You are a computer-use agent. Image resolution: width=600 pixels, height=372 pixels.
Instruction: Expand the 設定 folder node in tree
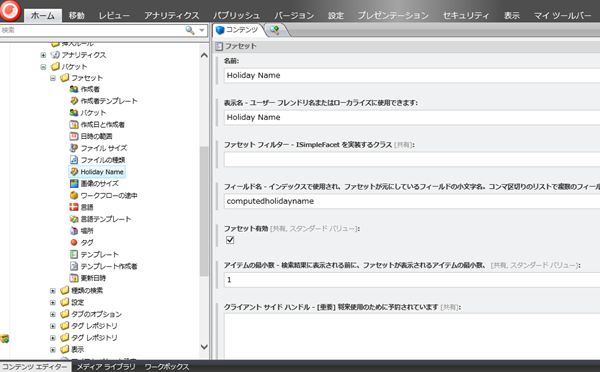tap(53, 303)
